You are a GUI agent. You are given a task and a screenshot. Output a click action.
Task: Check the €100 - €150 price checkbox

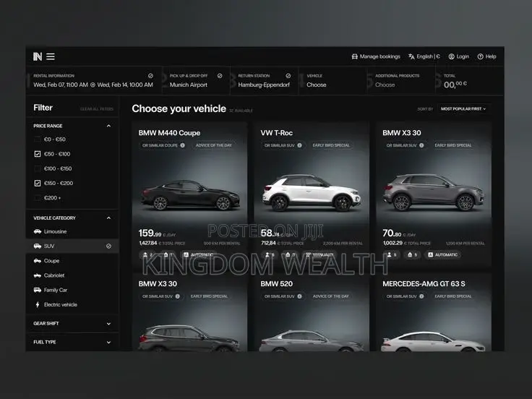(38, 168)
